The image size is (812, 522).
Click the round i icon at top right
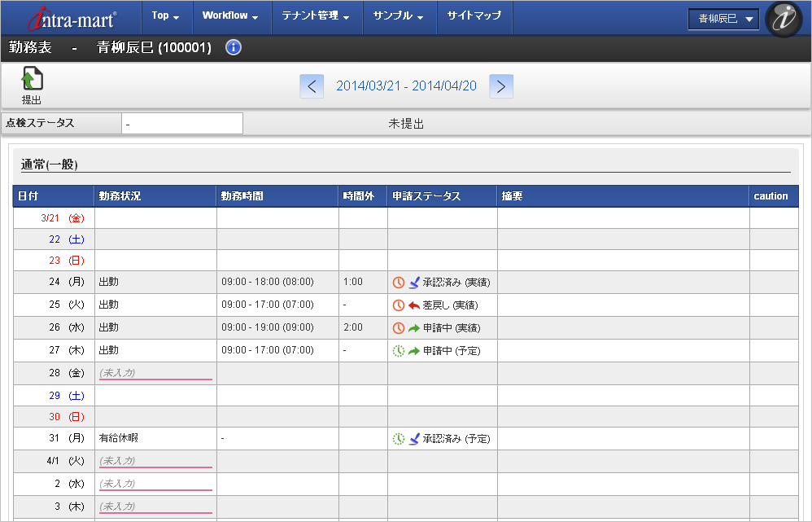[784, 18]
